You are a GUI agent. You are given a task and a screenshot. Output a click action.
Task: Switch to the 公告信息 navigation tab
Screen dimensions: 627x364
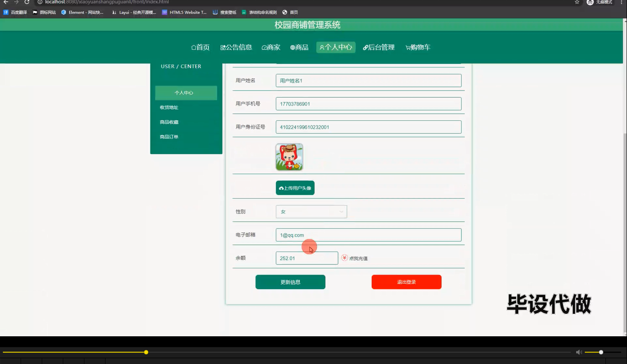236,47
